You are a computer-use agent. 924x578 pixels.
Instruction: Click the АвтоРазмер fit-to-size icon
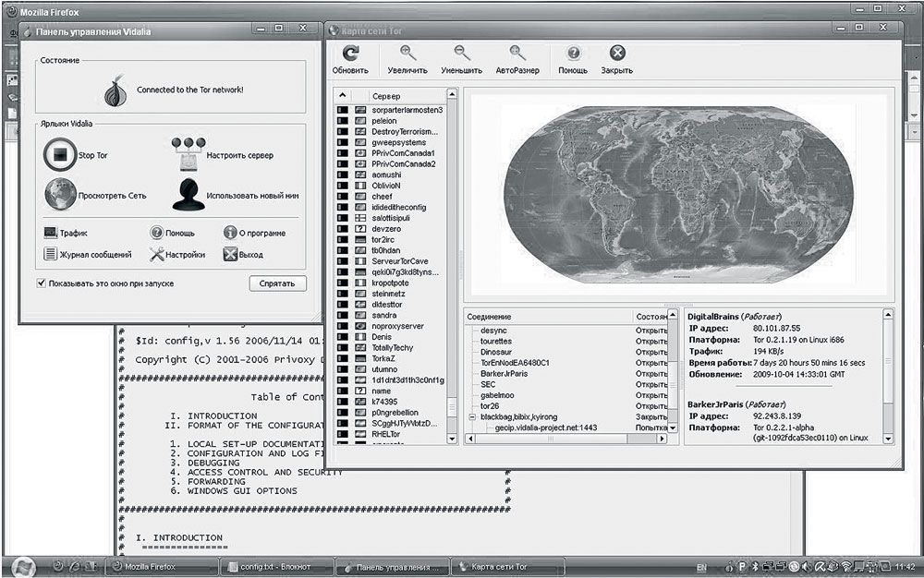point(517,54)
